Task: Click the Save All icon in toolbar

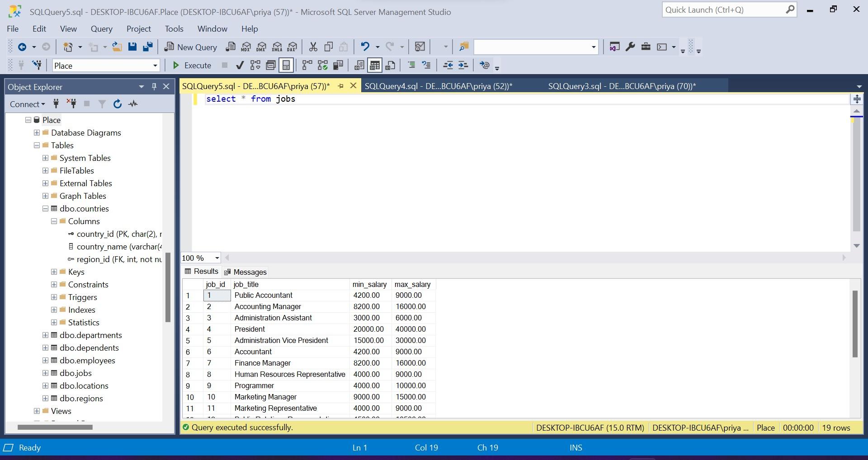Action: click(148, 47)
